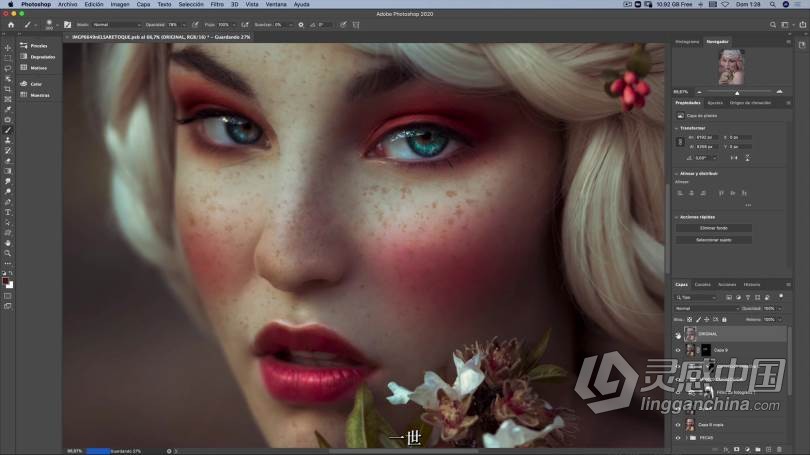Toggle airbrush build-up icon
810x455 pixels.
click(x=245, y=25)
